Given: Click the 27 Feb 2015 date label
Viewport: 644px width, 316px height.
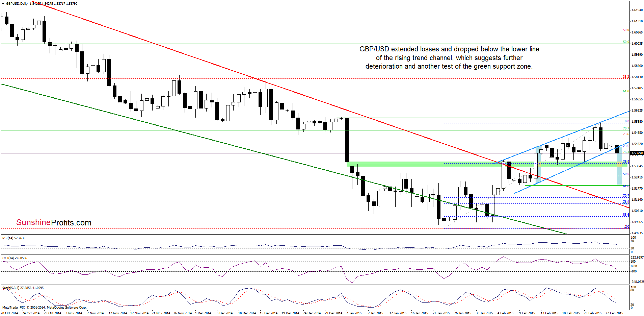Looking at the screenshot, I should click(x=614, y=313).
